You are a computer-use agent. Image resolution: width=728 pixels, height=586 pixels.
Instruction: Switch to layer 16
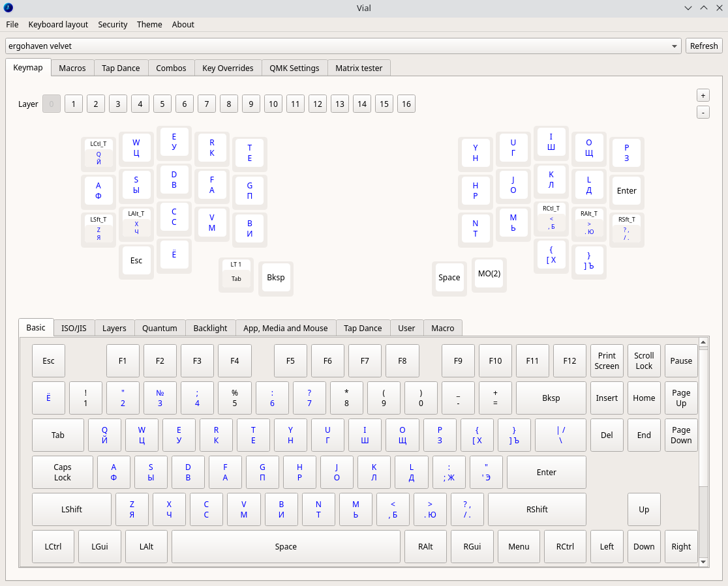[x=406, y=104]
